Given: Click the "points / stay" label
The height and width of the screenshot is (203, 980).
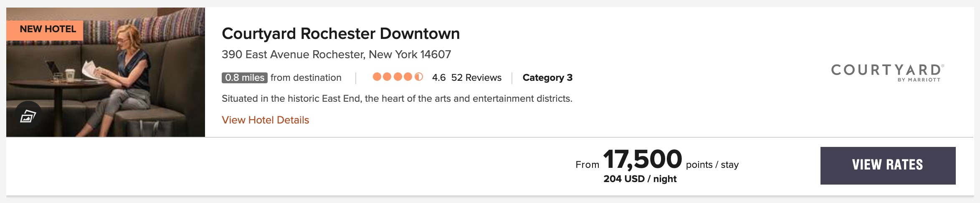Looking at the screenshot, I should (712, 165).
